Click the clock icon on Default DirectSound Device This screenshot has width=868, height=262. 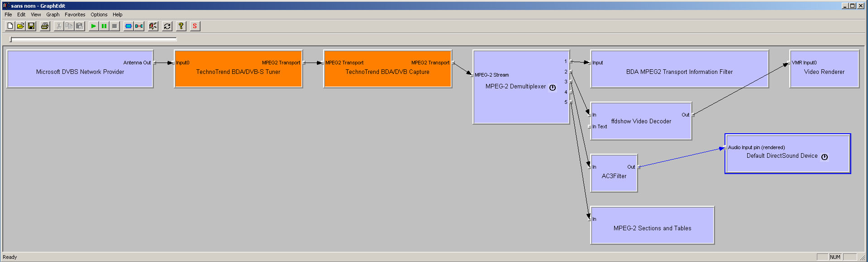825,157
